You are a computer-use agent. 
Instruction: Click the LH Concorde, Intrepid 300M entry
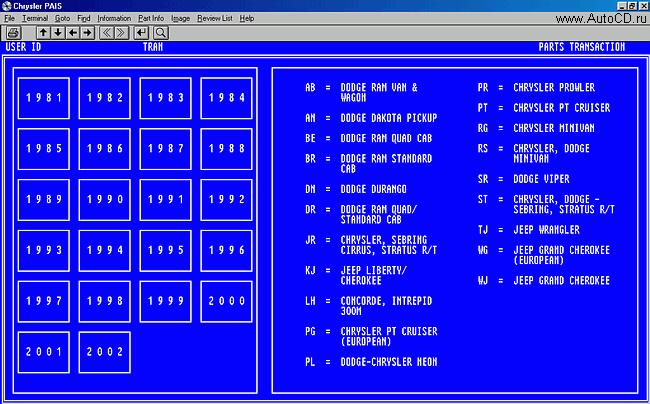point(369,306)
